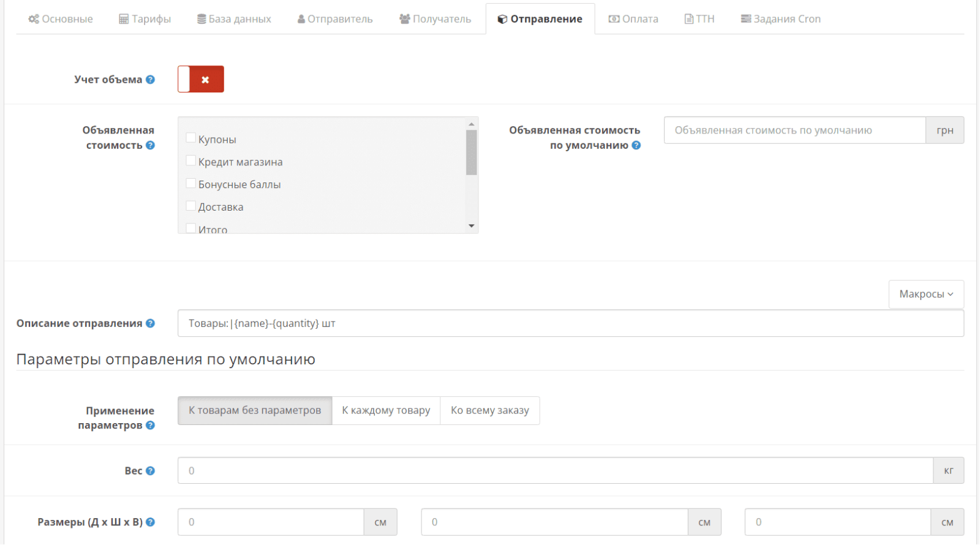Click help icon beside Объявленная стоимость label
Image resolution: width=980 pixels, height=545 pixels.
[x=150, y=145]
